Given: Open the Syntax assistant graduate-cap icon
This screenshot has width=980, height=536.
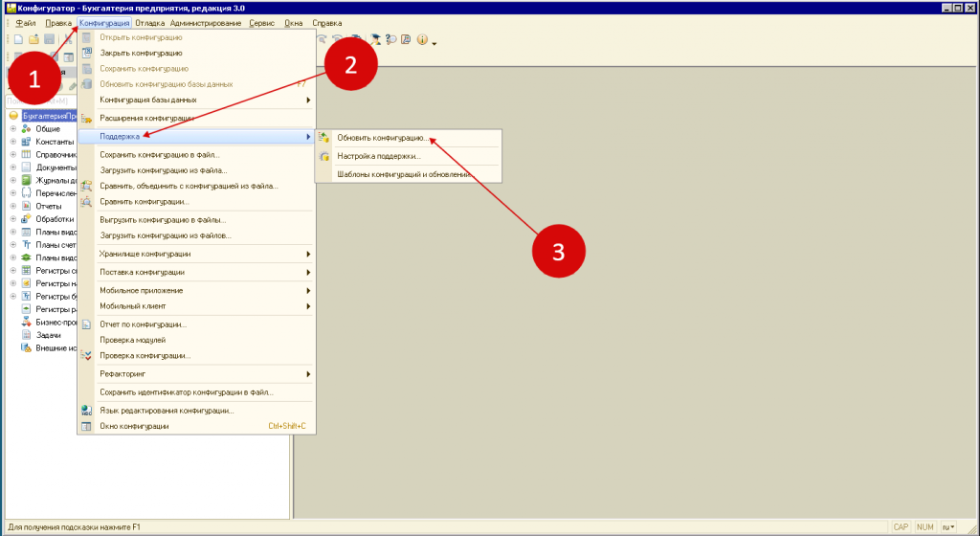Looking at the screenshot, I should click(375, 39).
